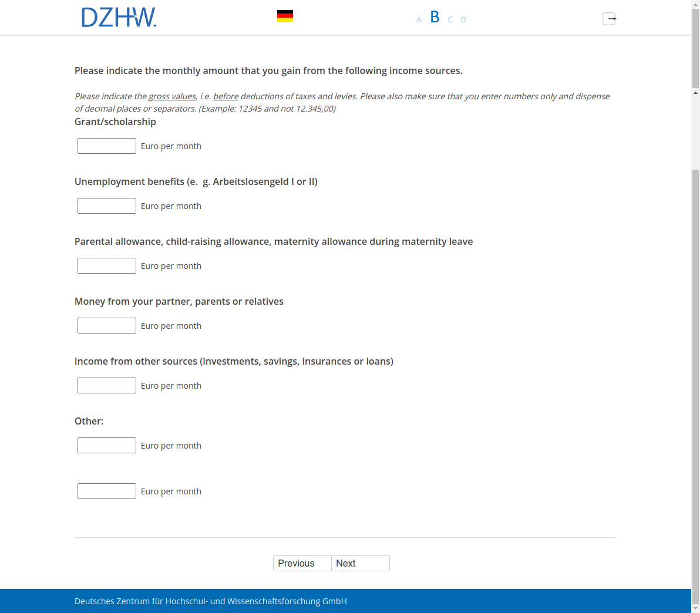This screenshot has height=613, width=700.
Task: Click the exit survey arrow icon
Action: tap(609, 19)
